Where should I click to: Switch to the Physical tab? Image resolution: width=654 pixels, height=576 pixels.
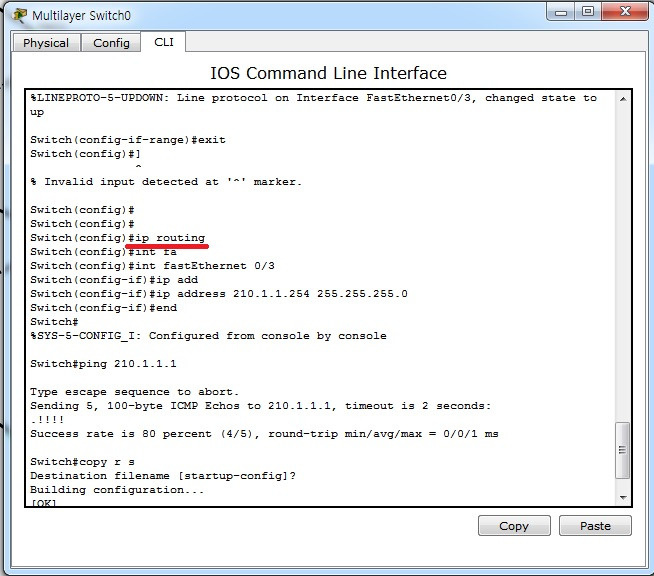(x=46, y=43)
